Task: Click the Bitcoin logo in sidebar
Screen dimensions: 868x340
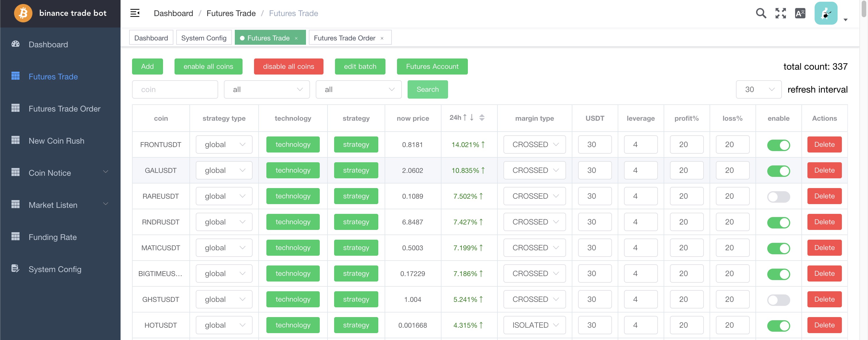Action: pyautogui.click(x=23, y=13)
